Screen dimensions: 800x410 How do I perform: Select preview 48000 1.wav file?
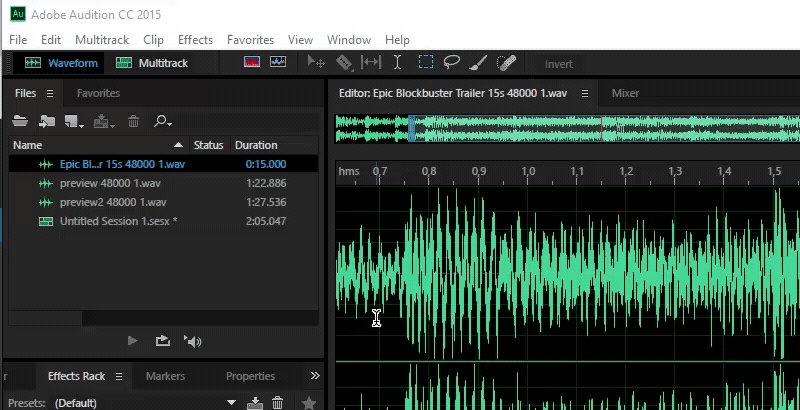(163, 183)
